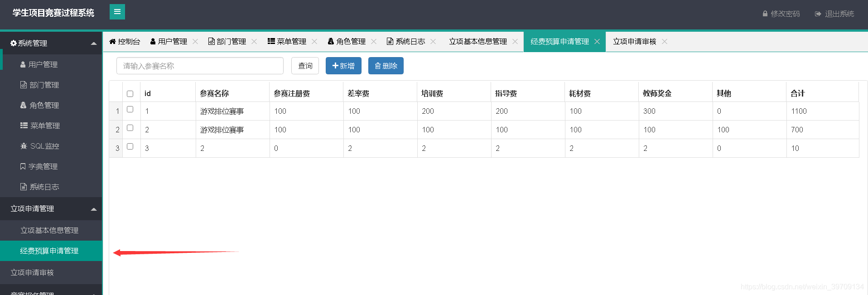
Task: Open 菜单管理 in the sidebar
Action: pyautogui.click(x=51, y=126)
